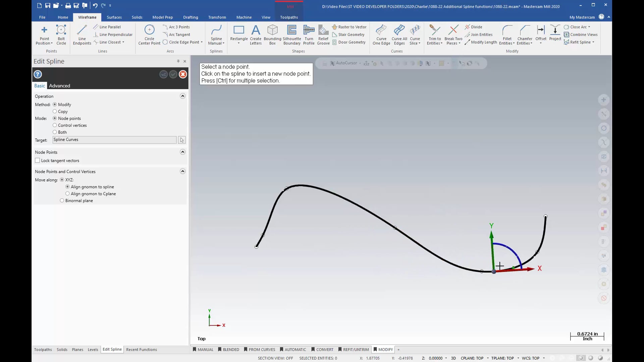Click the Combine Views command

pos(581,35)
